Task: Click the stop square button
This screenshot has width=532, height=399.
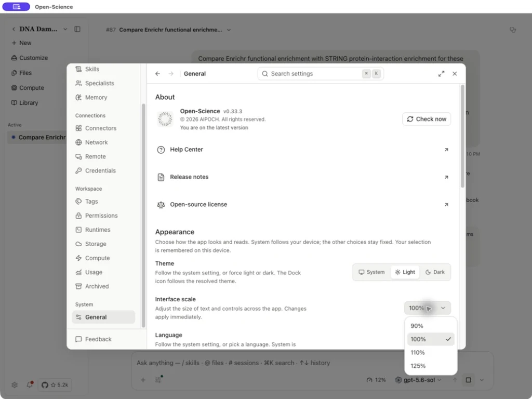Action: [469, 380]
